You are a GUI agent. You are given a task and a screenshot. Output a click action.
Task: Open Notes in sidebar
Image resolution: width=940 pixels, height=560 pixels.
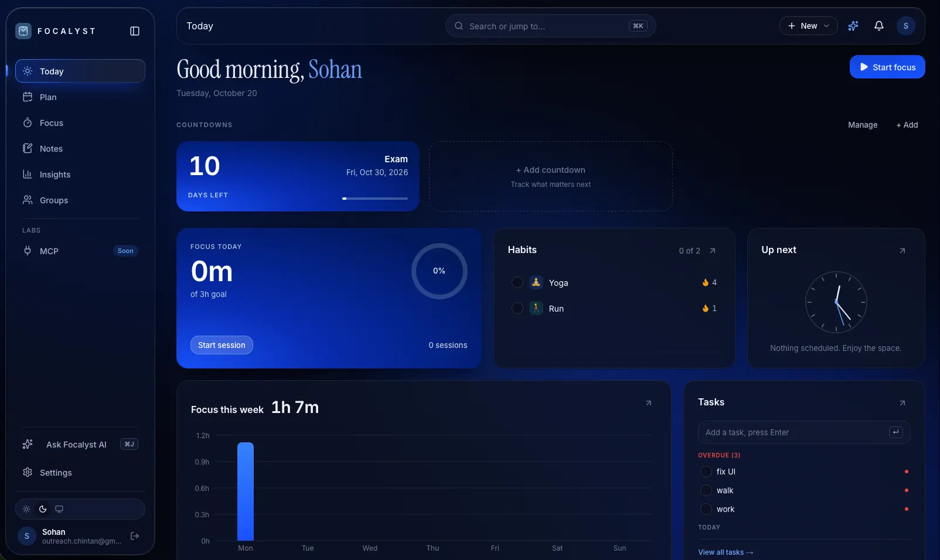point(80,149)
